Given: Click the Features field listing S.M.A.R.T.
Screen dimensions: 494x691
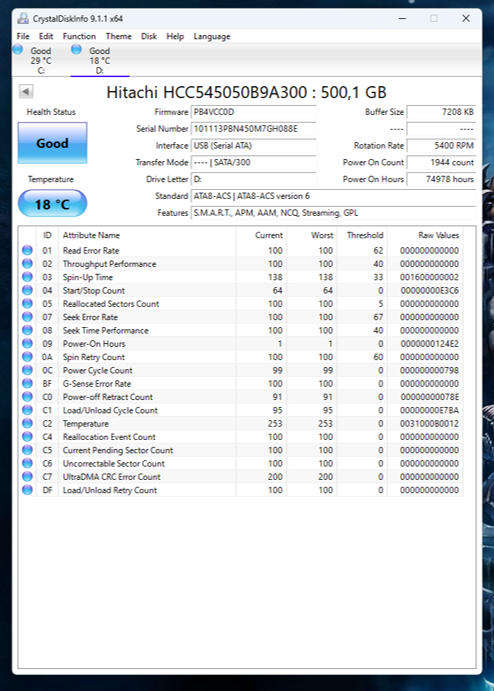Looking at the screenshot, I should 334,212.
